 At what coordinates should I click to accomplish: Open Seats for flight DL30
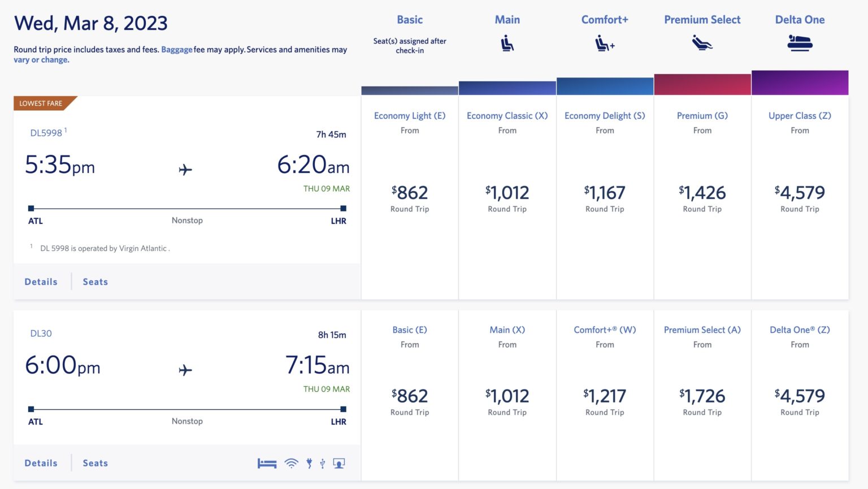tap(94, 462)
